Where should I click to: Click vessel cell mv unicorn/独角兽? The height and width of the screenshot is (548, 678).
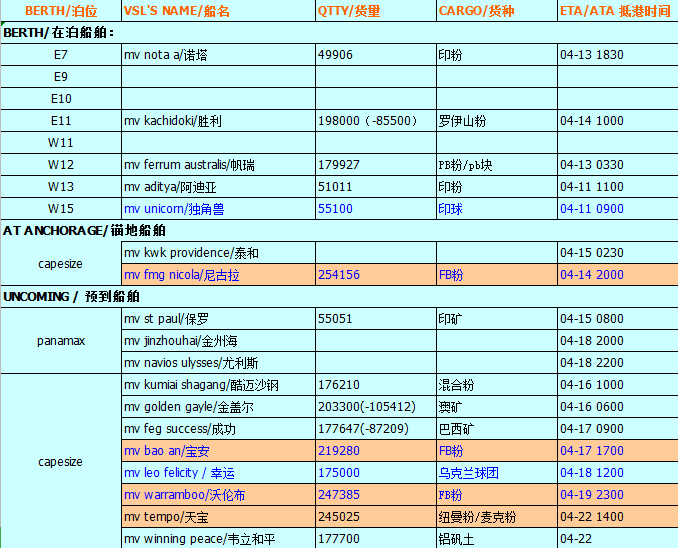pos(218,209)
